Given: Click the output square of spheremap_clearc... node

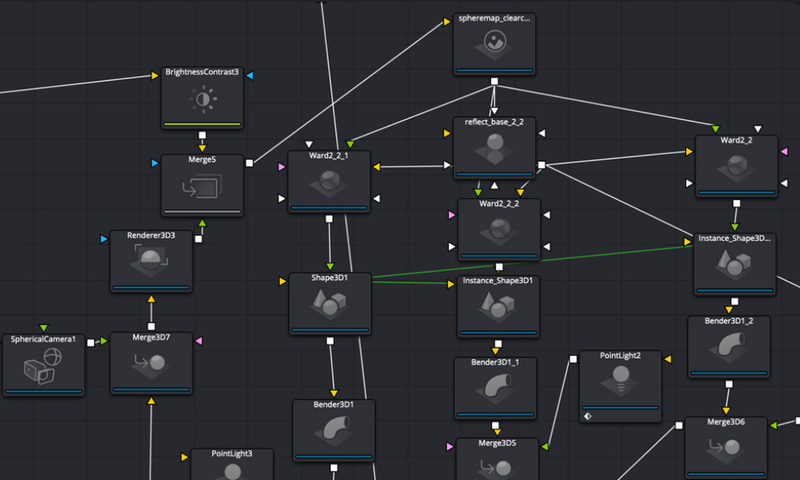Looking at the screenshot, I should coord(494,82).
